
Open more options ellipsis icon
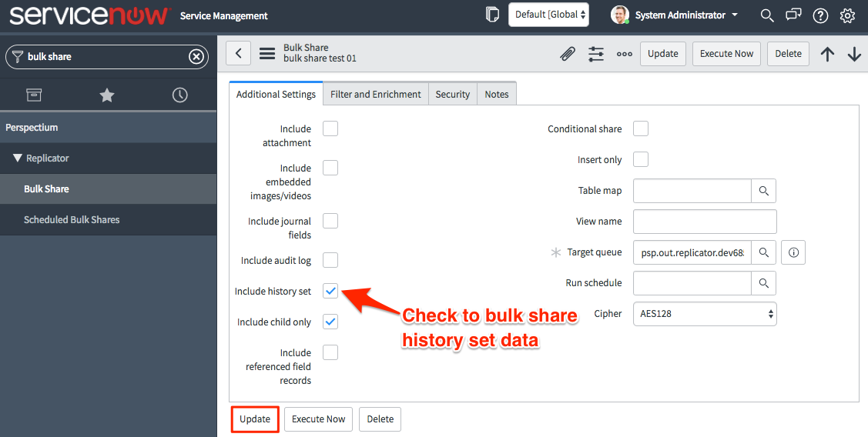point(625,54)
